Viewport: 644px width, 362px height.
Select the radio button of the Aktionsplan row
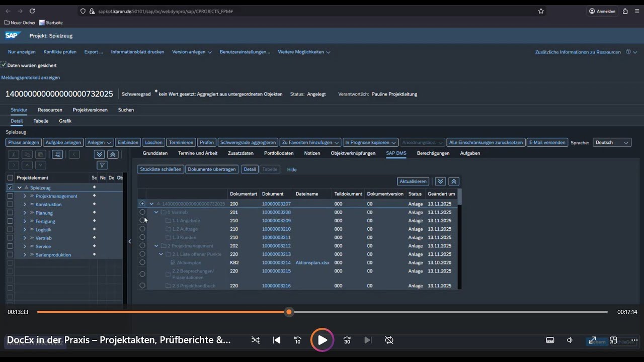click(x=142, y=262)
